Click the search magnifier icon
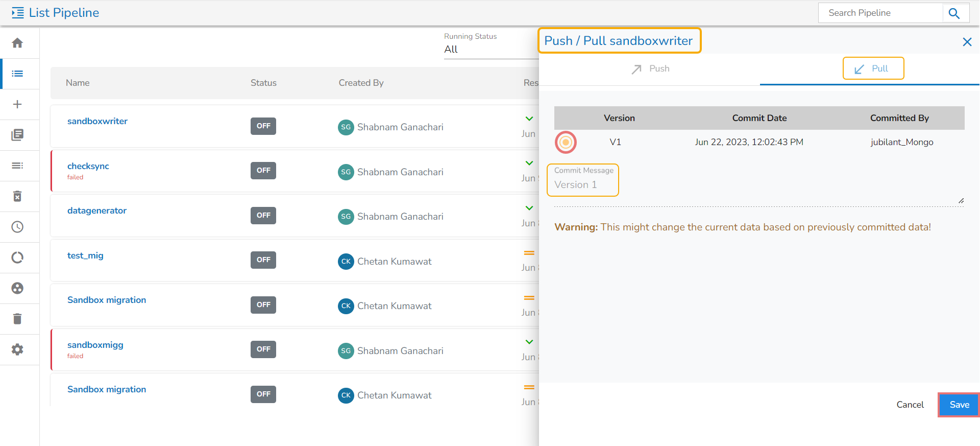The width and height of the screenshot is (980, 446). point(954,13)
